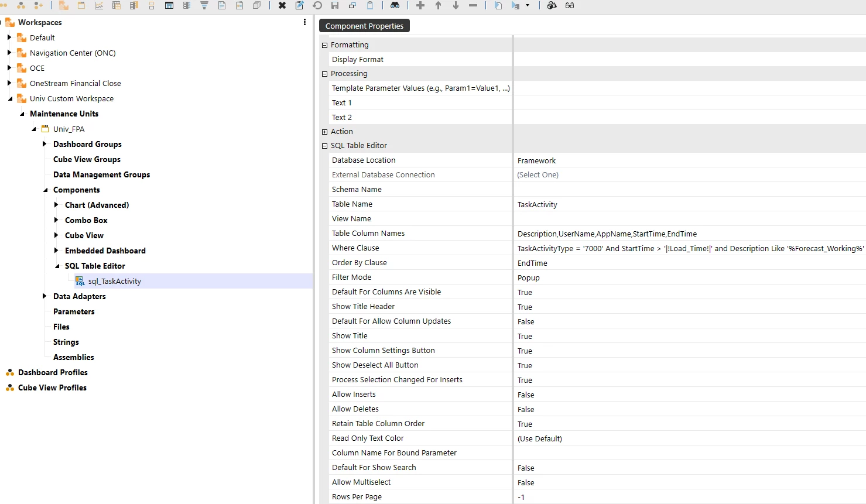This screenshot has width=866, height=504.
Task: Click the binoculars-with-shapes object lookup icon
Action: [552, 5]
